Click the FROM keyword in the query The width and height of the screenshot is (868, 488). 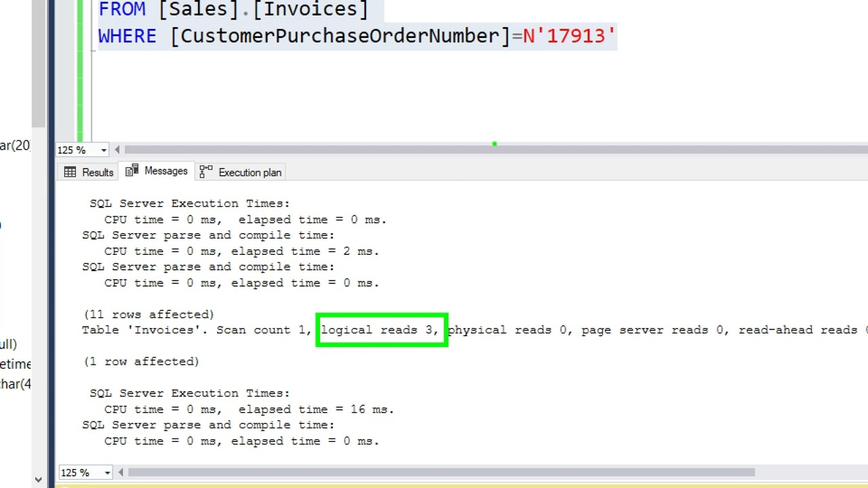[122, 9]
